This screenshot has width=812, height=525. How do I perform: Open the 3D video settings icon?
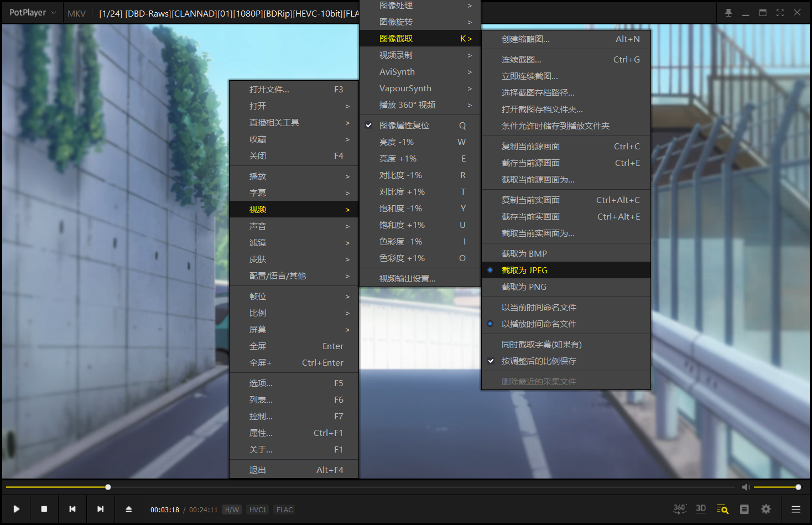(x=701, y=509)
